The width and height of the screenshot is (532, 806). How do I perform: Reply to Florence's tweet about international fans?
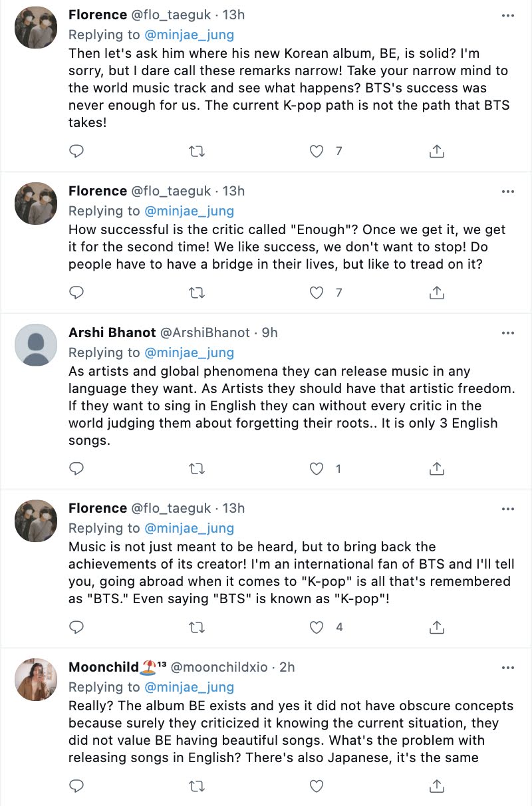pyautogui.click(x=77, y=627)
